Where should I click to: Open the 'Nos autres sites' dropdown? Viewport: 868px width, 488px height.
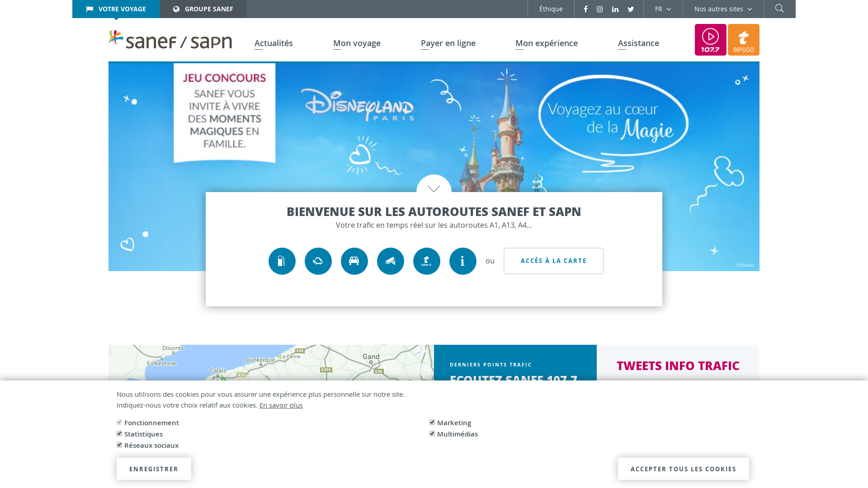click(x=723, y=9)
